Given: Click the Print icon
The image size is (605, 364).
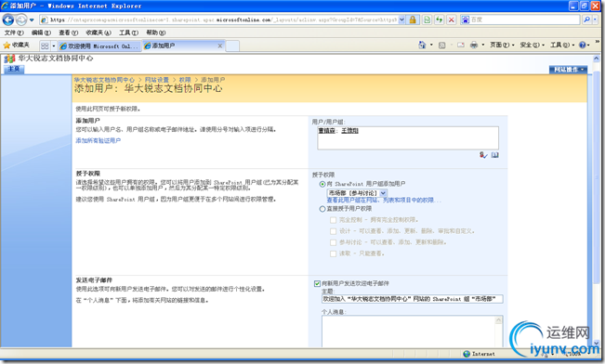Looking at the screenshot, I should (x=474, y=45).
